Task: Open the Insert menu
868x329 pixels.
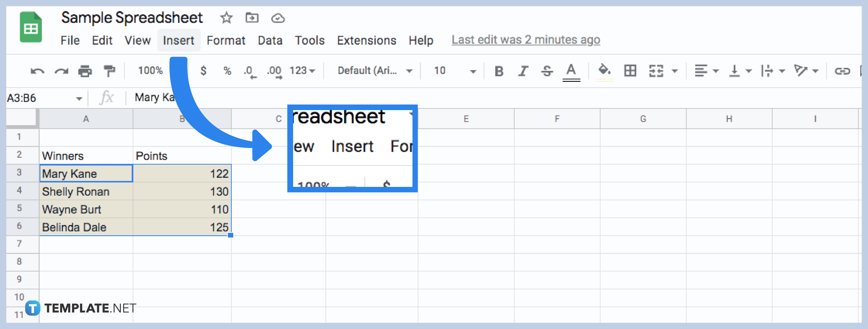Action: [179, 40]
